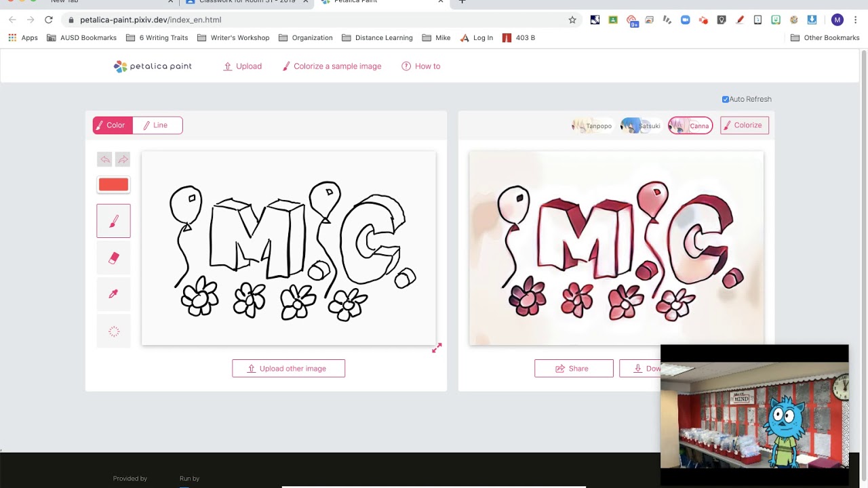Open the Distance Learning bookmark folder
Viewport: 868px width, 488px height.
click(x=377, y=38)
